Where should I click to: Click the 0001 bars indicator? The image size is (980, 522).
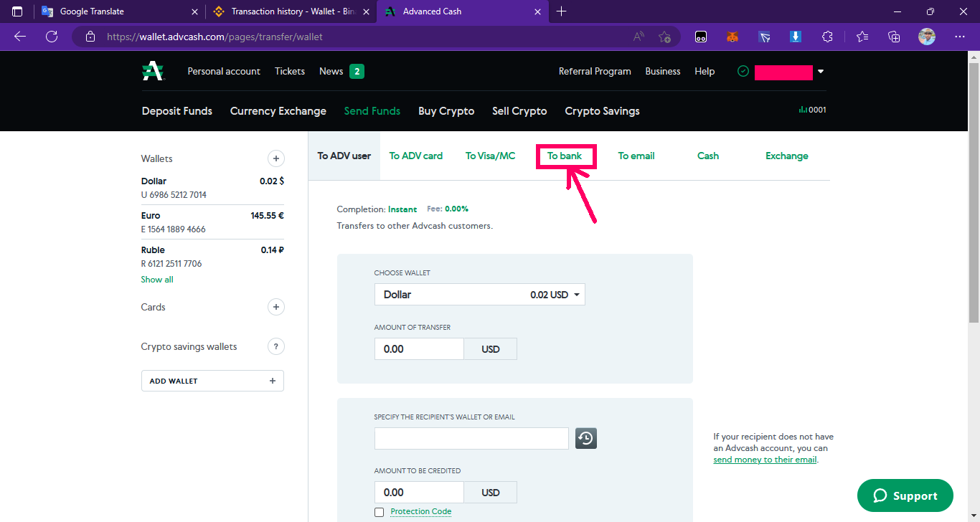[x=813, y=110]
